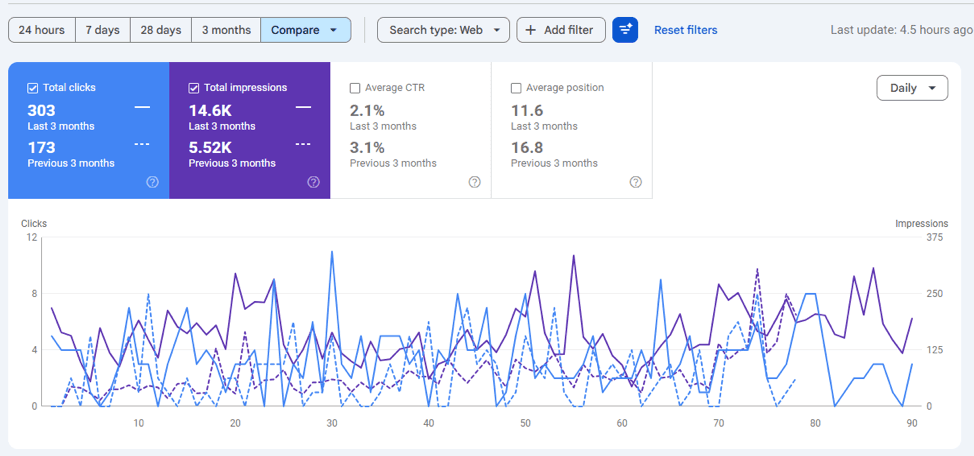Click the 14.6K impressions value
Image resolution: width=974 pixels, height=456 pixels.
click(210, 111)
